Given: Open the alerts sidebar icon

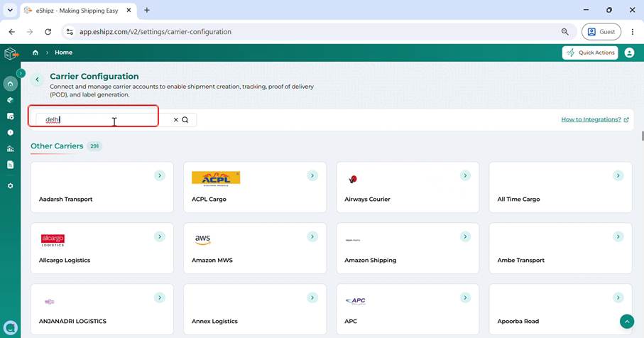Looking at the screenshot, I should click(10, 133).
